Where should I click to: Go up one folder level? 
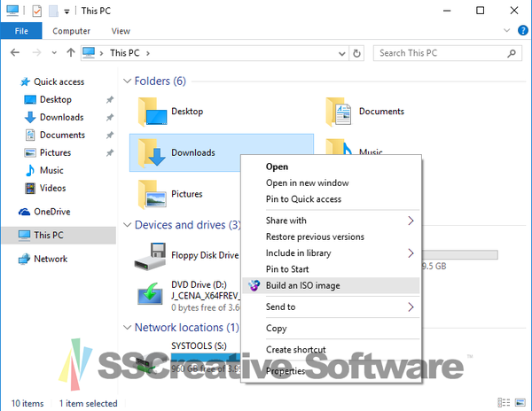pyautogui.click(x=71, y=53)
